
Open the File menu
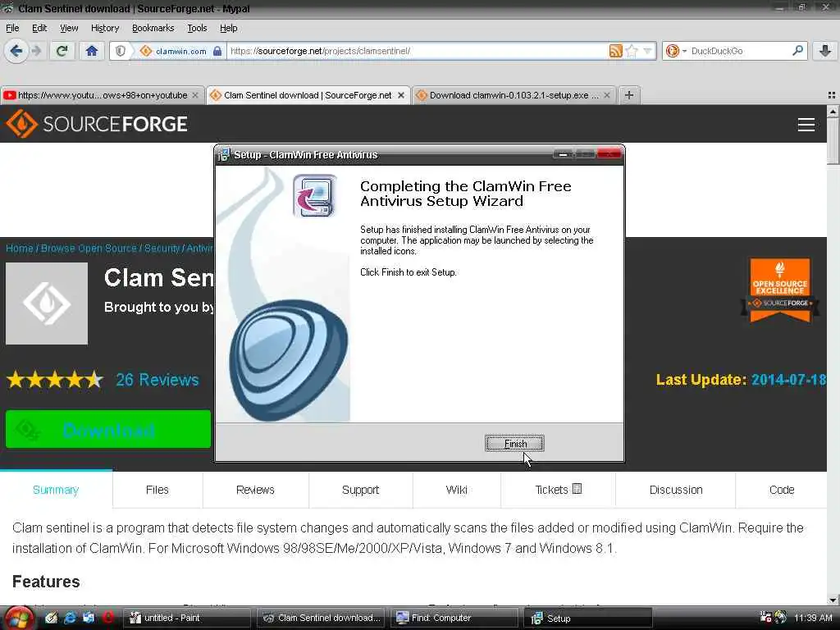coord(12,28)
